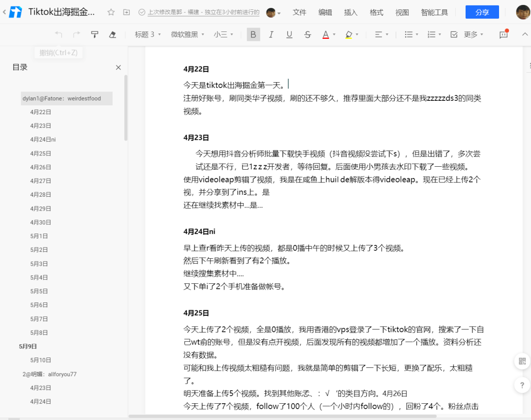This screenshot has width=531, height=420.
Task: Jump to 4月24日ni in the outline
Action: 43,140
